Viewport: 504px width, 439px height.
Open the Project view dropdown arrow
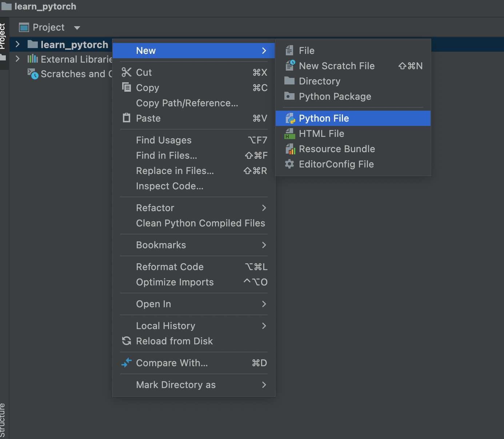click(77, 28)
